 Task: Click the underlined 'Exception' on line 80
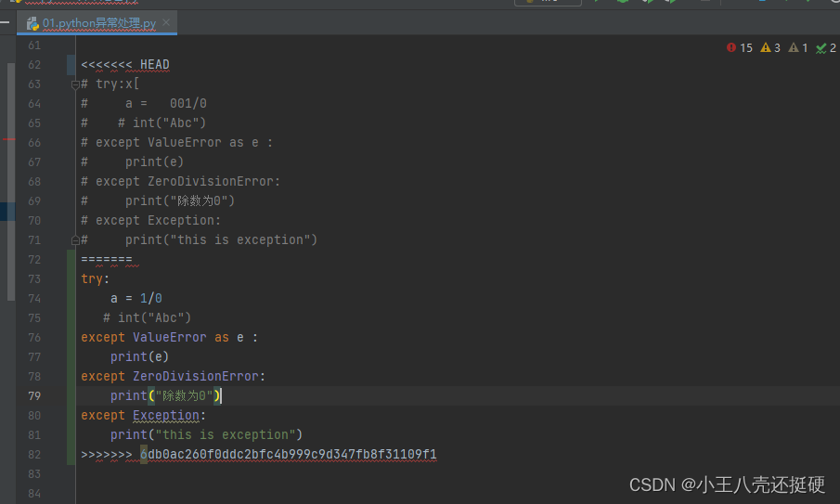(x=165, y=415)
